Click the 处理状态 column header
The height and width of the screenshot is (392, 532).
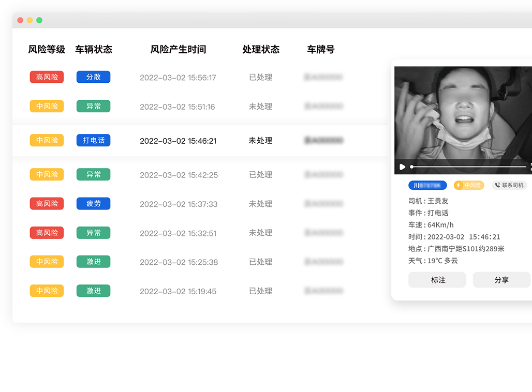click(261, 50)
